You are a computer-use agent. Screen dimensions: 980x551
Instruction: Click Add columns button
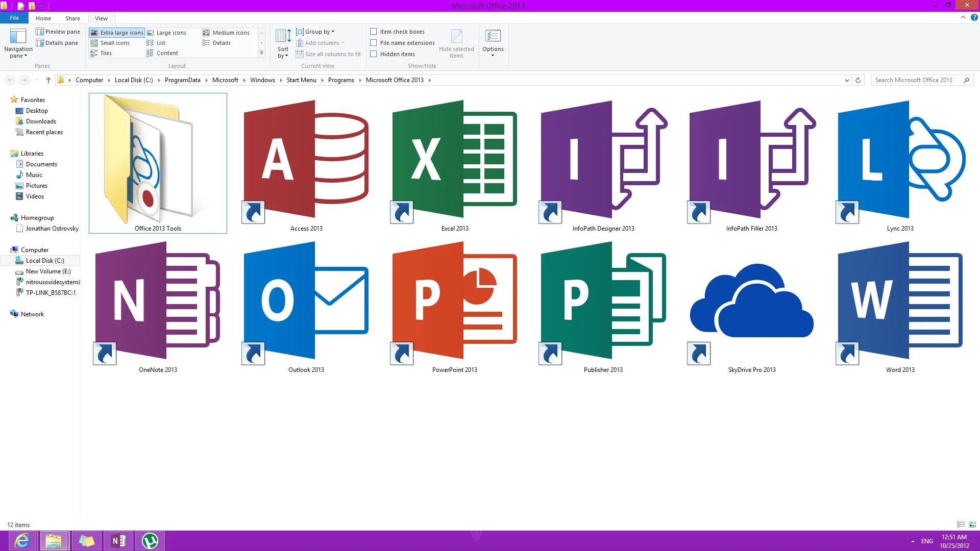(323, 42)
